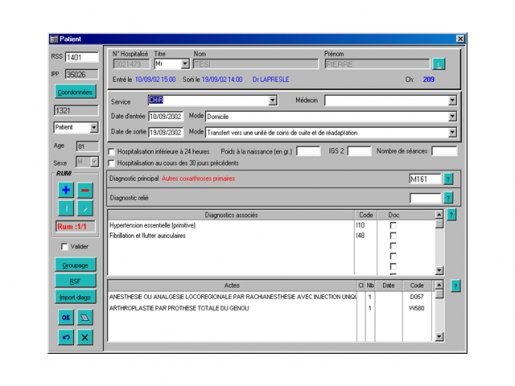Viewport: 515px width, 386px height.
Task: Click scroll down arrow of Diagnostics associés list
Action: 439,270
